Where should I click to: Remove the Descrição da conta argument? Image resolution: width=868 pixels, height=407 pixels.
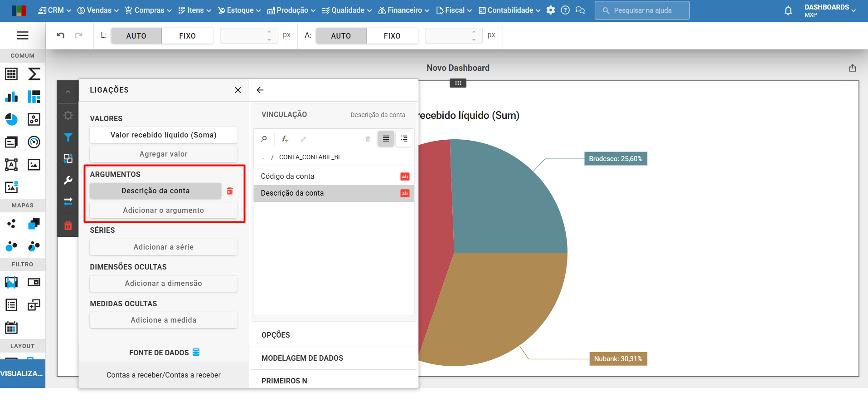pos(230,191)
